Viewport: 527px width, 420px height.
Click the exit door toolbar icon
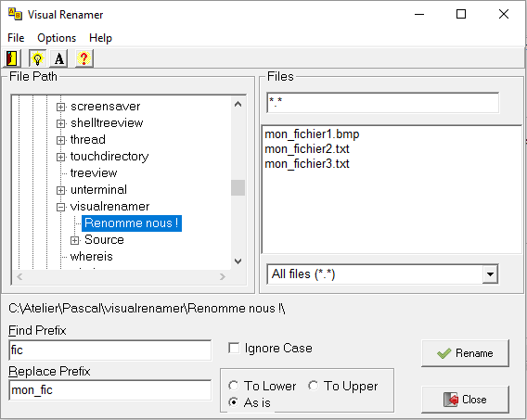pyautogui.click(x=12, y=58)
